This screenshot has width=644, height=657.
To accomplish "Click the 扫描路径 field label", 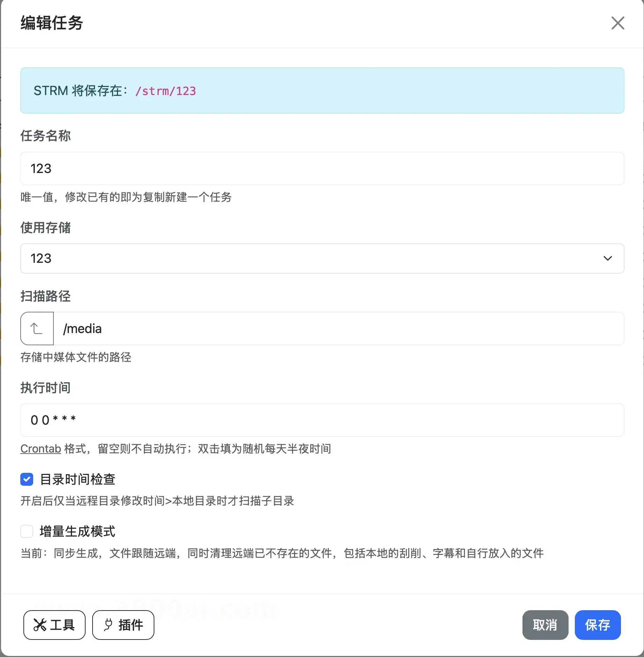I will pyautogui.click(x=45, y=296).
